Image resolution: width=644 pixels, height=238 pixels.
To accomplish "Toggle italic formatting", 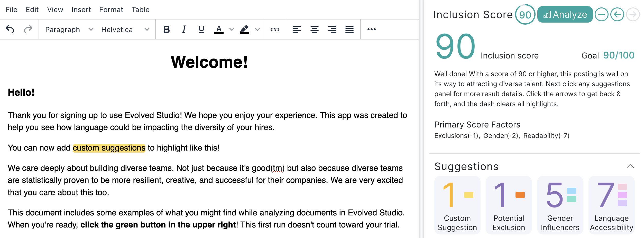I will (x=184, y=29).
